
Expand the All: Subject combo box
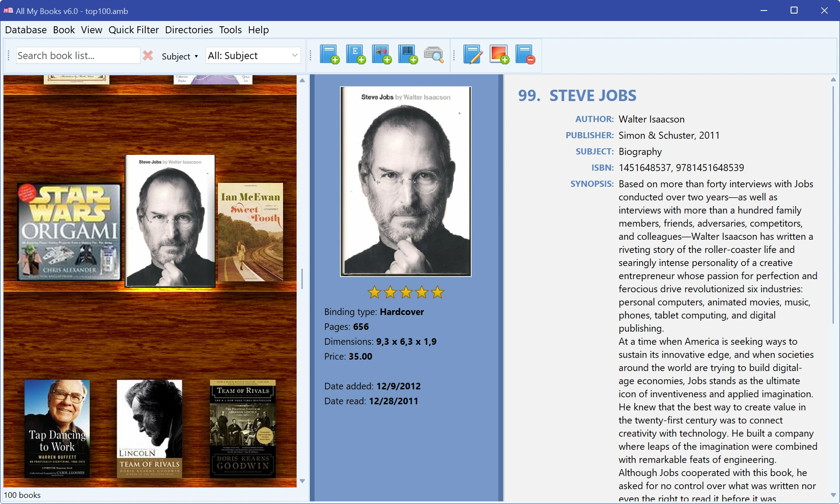(253, 56)
